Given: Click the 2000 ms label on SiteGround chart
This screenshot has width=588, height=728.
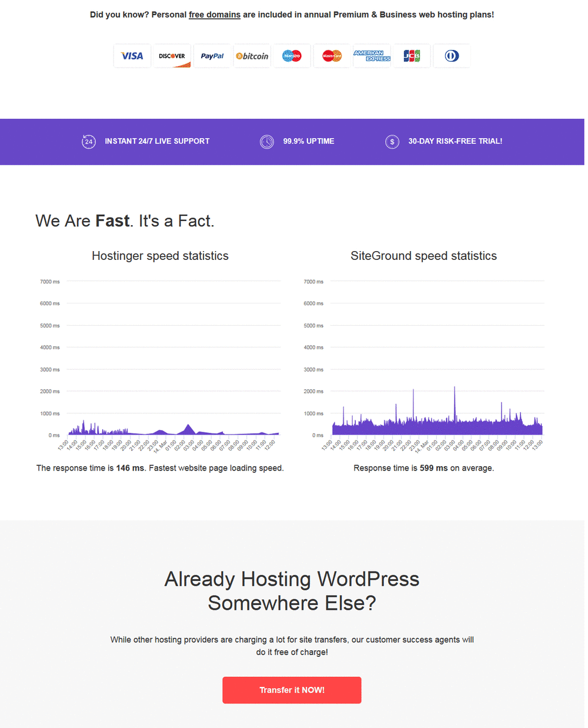Looking at the screenshot, I should (x=313, y=391).
